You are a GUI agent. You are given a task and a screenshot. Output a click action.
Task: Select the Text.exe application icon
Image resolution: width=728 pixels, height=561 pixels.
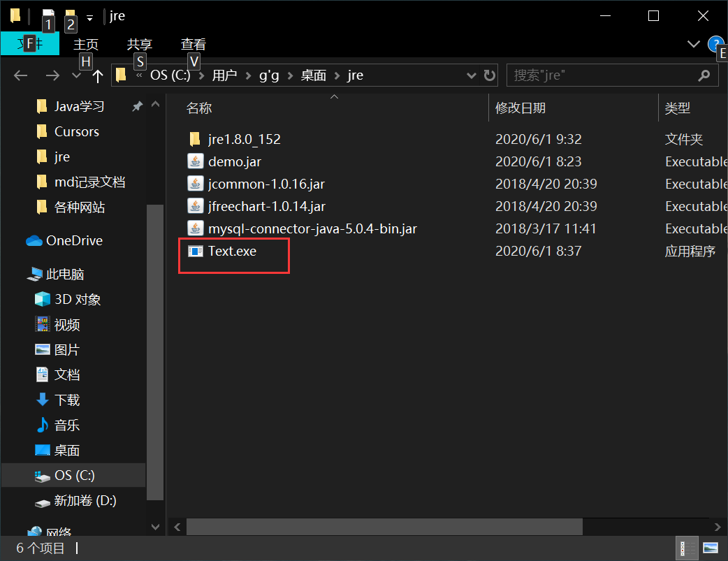[195, 251]
